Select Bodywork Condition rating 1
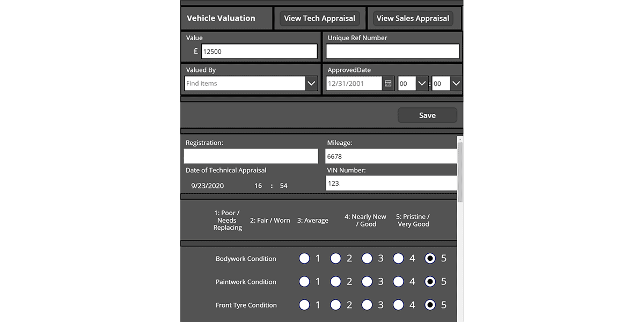The width and height of the screenshot is (644, 322). (x=304, y=259)
